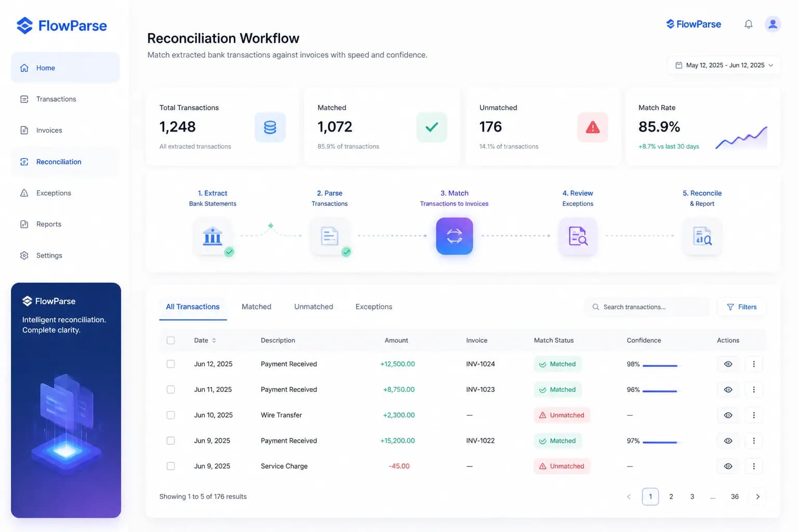Open more actions for INV-1022 row

(754, 441)
